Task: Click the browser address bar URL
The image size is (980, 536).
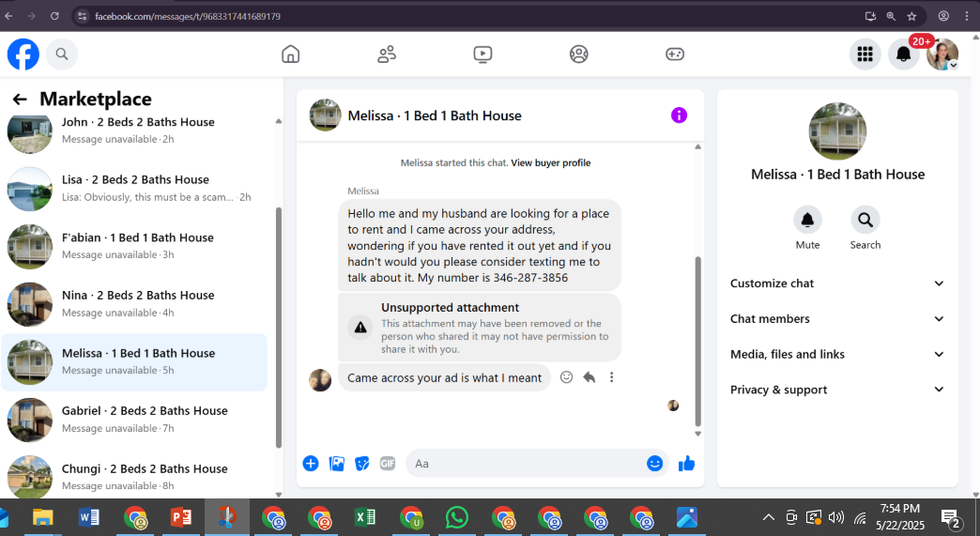Action: 188,16
